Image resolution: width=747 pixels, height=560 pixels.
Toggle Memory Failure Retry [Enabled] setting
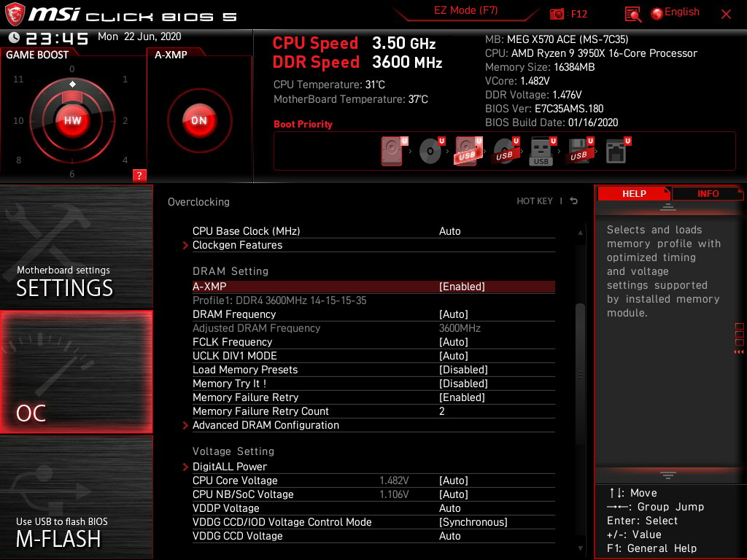click(373, 397)
